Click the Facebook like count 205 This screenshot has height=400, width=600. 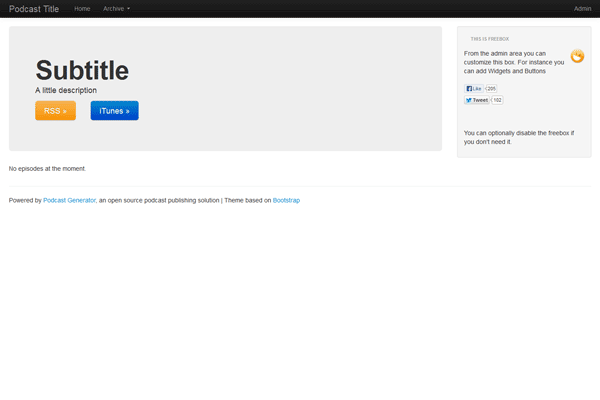point(491,88)
